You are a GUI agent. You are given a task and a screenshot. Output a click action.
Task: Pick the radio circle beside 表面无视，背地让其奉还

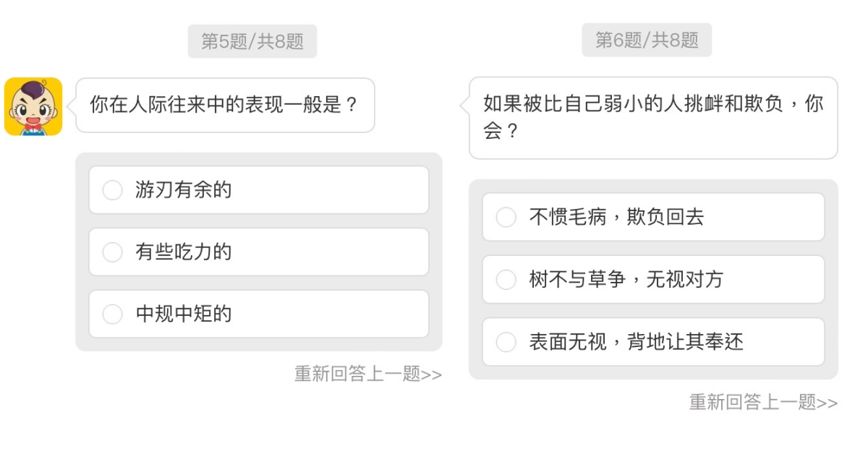pos(506,342)
